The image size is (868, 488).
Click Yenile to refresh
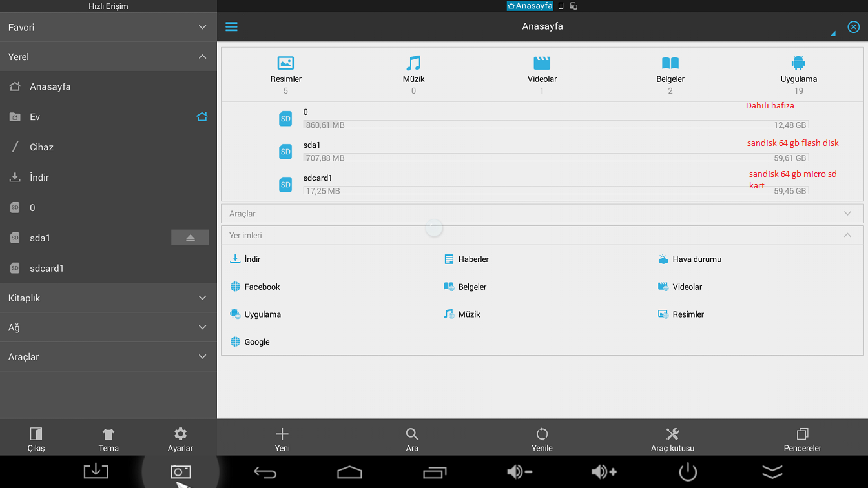542,440
